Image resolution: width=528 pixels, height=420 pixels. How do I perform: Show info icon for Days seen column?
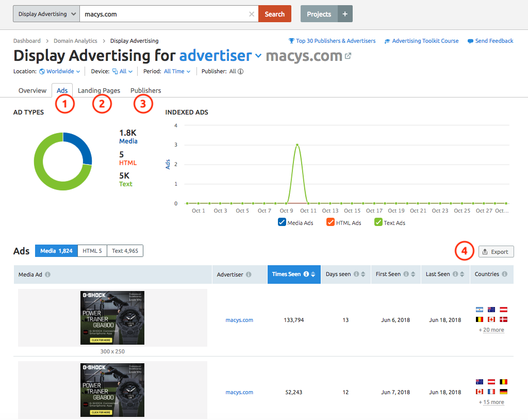tap(356, 274)
